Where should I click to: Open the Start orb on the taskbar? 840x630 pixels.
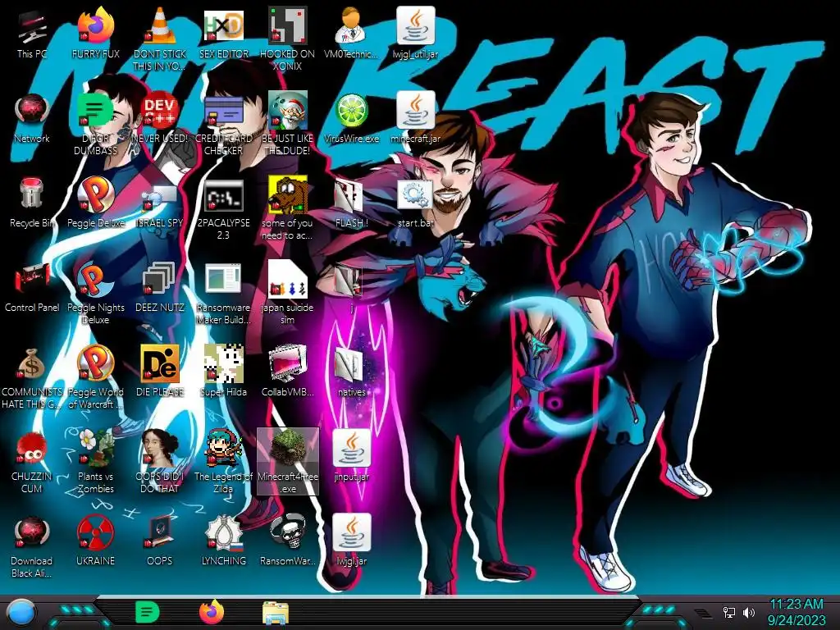pos(21,613)
